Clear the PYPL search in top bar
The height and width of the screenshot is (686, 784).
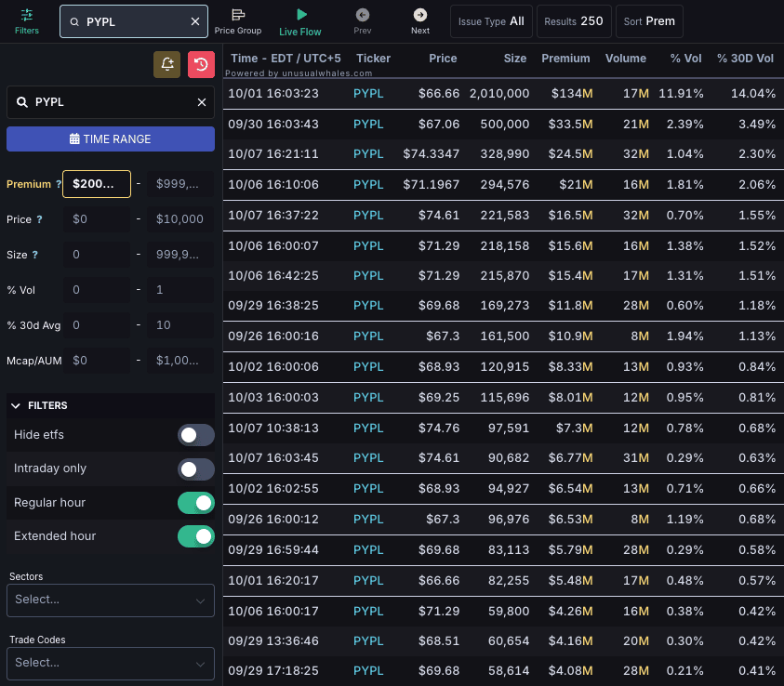pos(194,21)
